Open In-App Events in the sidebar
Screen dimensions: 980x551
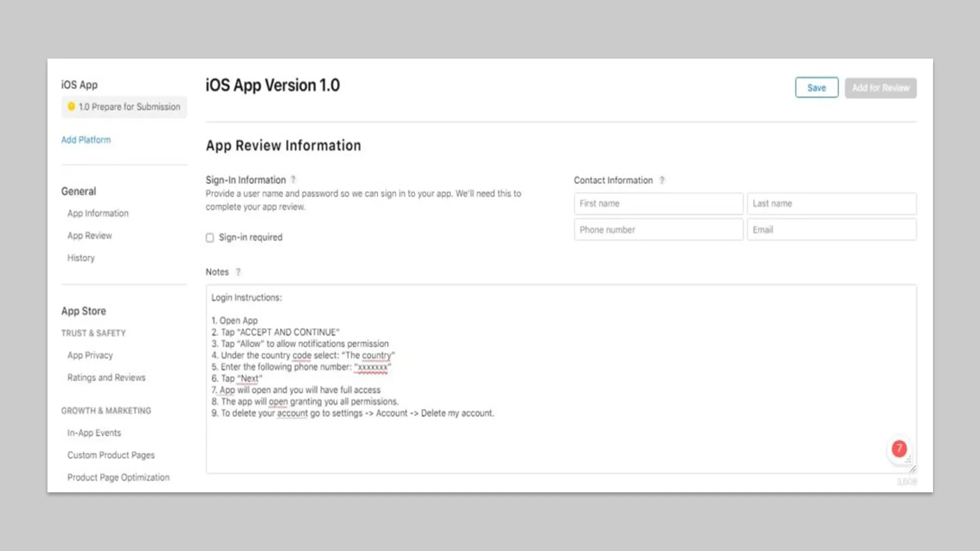tap(94, 433)
